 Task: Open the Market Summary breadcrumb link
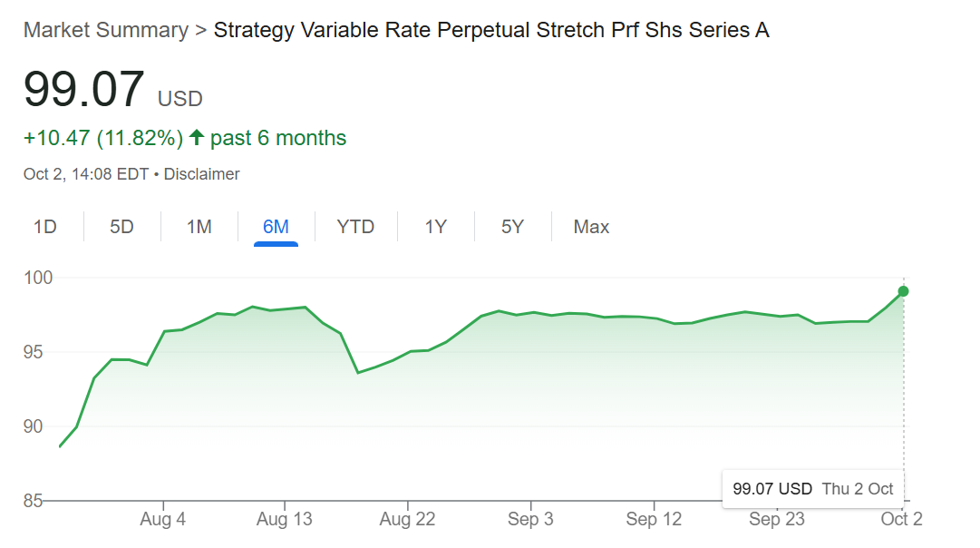[x=106, y=30]
